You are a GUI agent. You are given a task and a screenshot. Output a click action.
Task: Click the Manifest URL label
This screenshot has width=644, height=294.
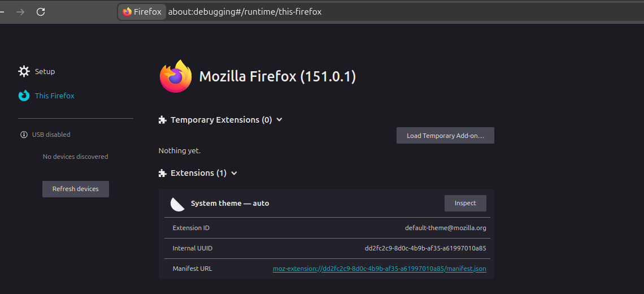(x=192, y=269)
